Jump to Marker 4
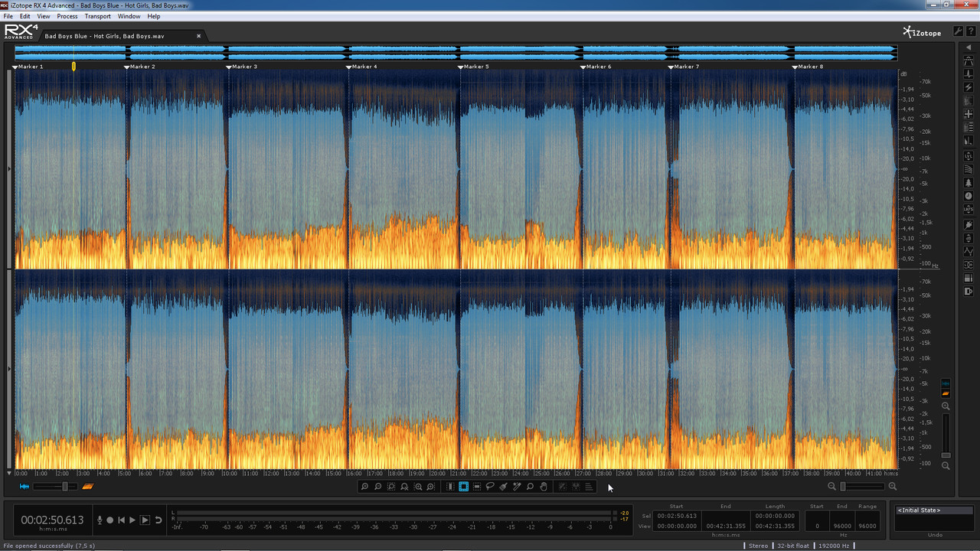This screenshot has height=551, width=980. pos(362,67)
